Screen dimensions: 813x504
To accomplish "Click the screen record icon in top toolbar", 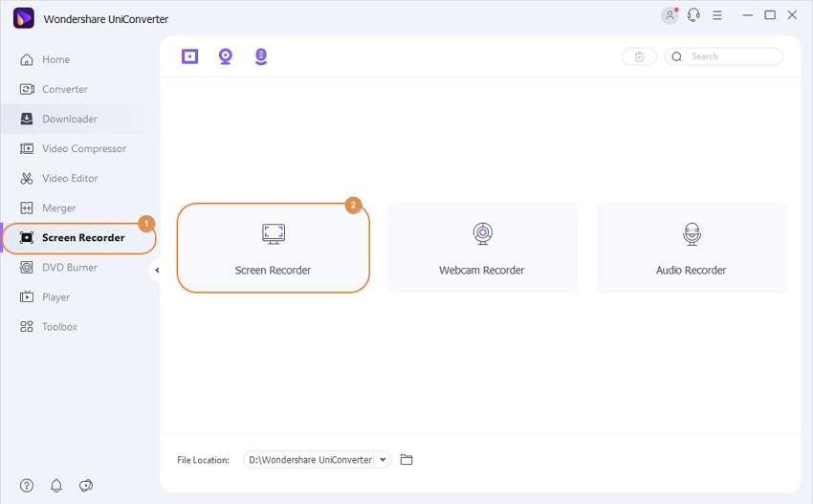I will [189, 56].
